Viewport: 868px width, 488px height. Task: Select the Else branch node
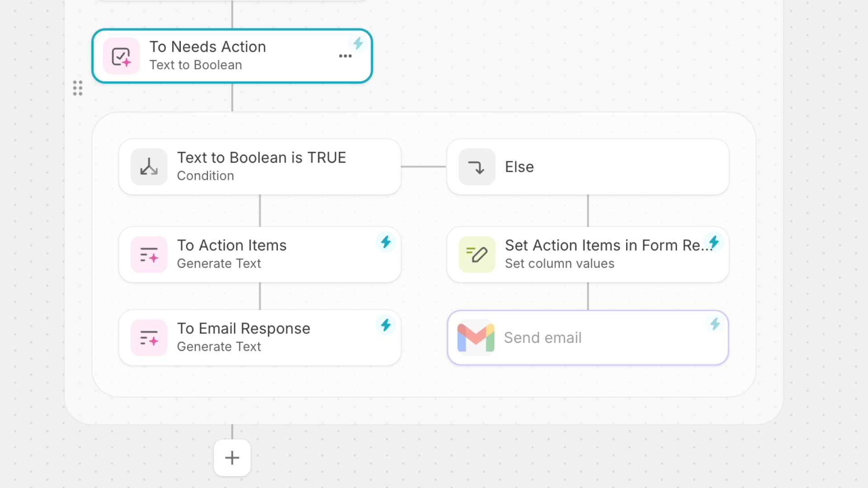588,167
